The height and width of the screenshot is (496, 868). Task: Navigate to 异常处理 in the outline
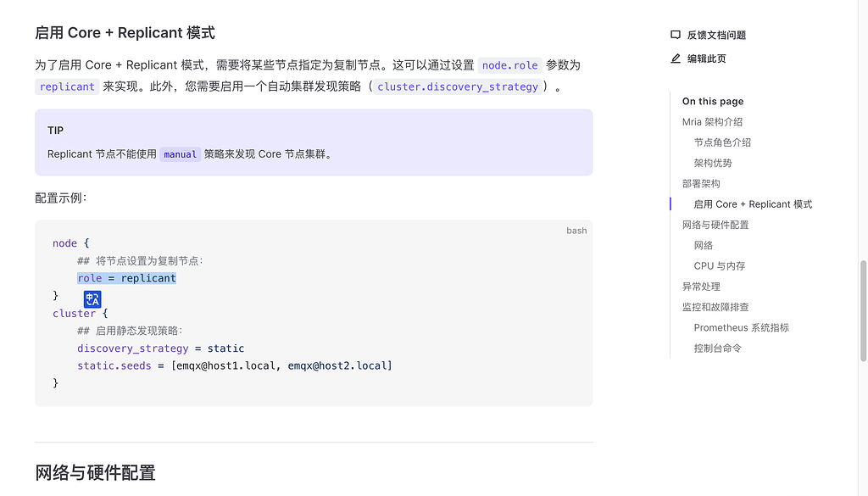[701, 286]
